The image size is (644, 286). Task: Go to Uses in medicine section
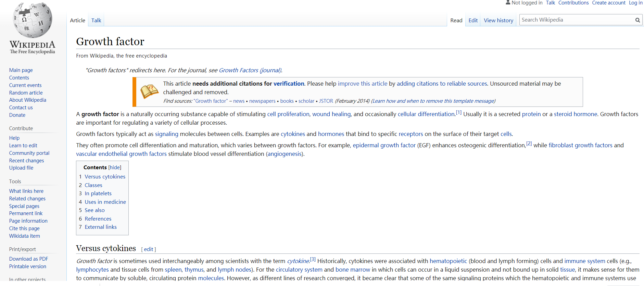coord(105,202)
